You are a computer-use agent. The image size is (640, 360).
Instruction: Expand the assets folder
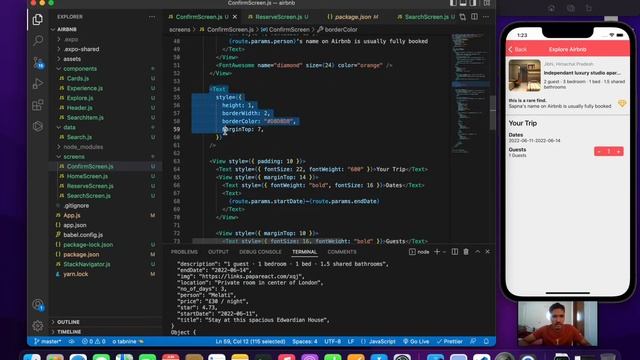(72, 59)
